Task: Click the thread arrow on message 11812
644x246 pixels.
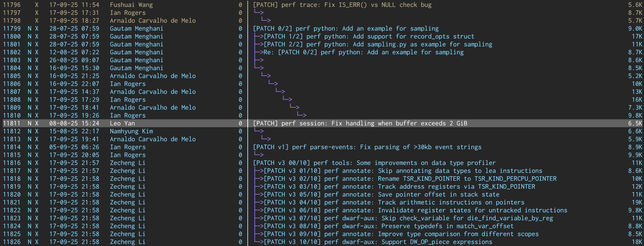Action: point(259,131)
